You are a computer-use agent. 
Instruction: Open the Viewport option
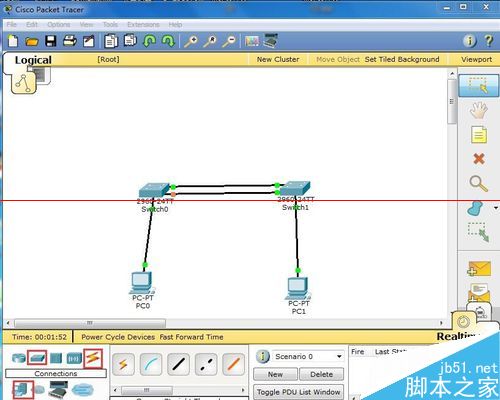click(x=477, y=59)
